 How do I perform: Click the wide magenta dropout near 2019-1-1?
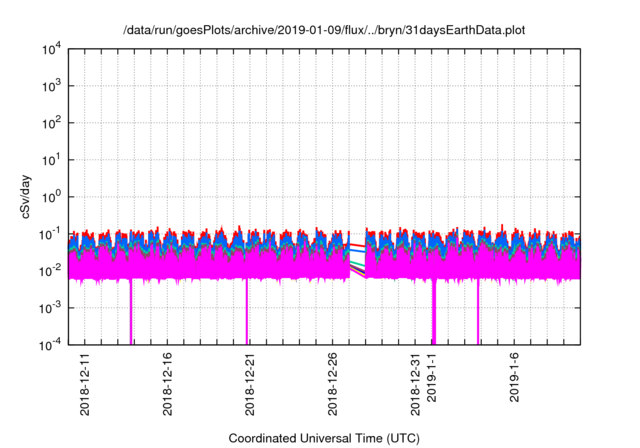pos(434,312)
